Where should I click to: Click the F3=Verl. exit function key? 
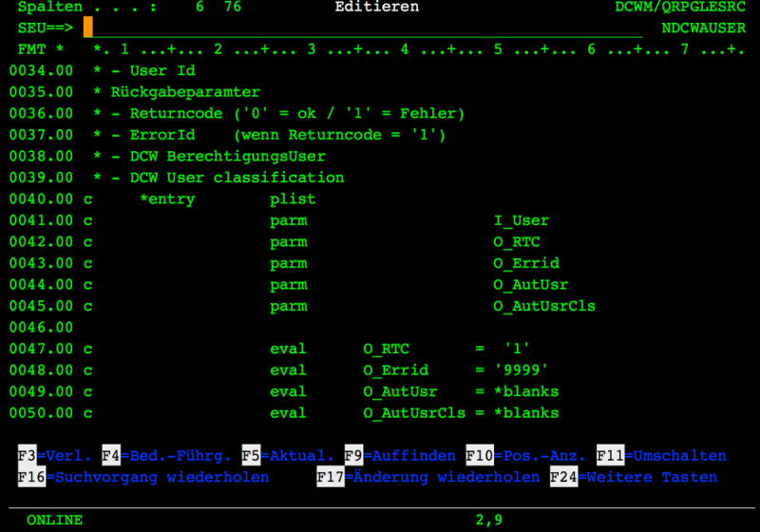click(x=55, y=456)
